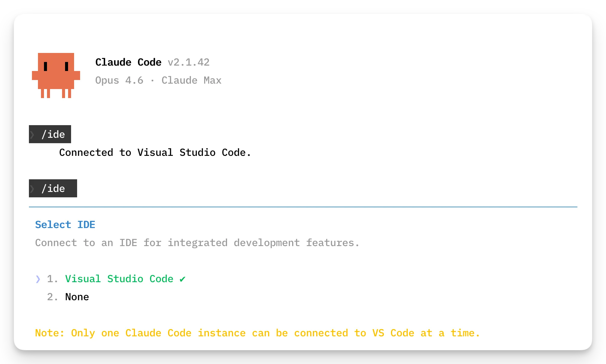606x364 pixels.
Task: Expand the second /ide command block
Action: point(53,188)
